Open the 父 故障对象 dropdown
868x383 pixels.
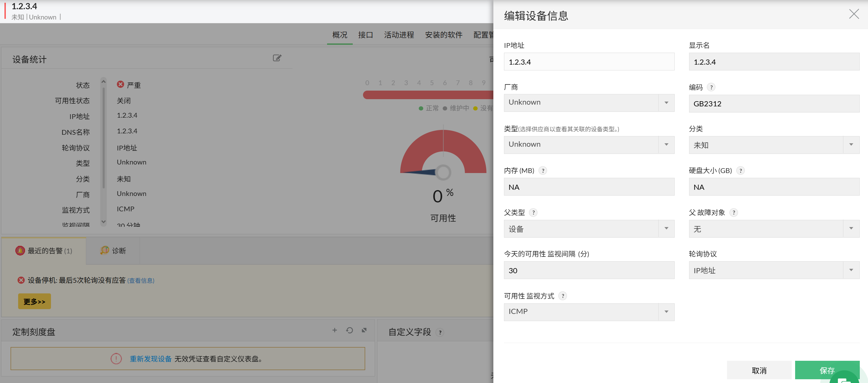tap(774, 229)
